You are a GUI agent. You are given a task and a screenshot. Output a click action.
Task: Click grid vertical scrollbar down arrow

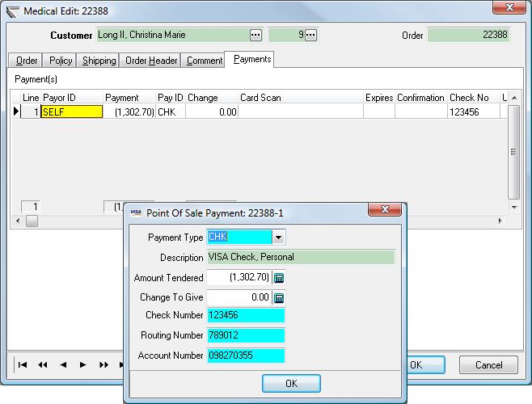coord(514,208)
